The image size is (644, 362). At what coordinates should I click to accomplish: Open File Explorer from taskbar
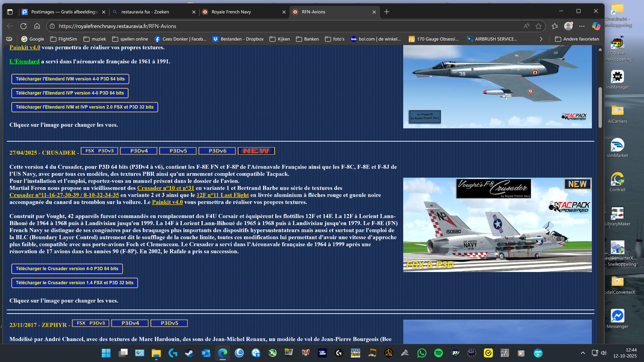point(156,353)
